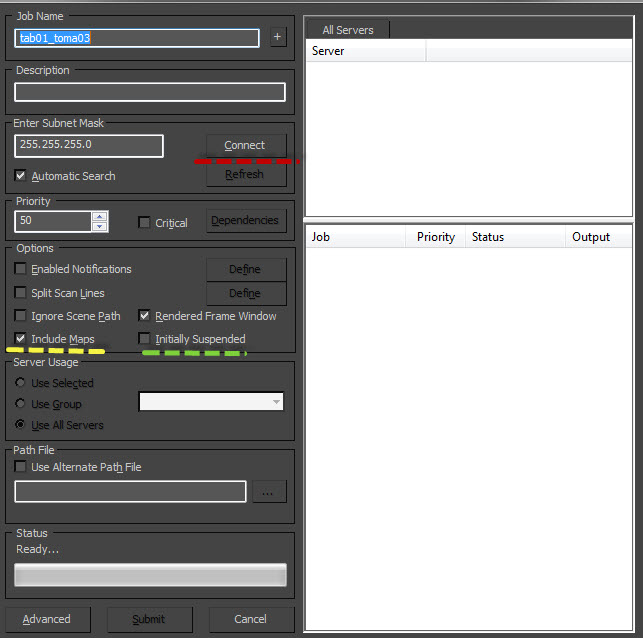Click the alternate path file text field

[x=130, y=492]
